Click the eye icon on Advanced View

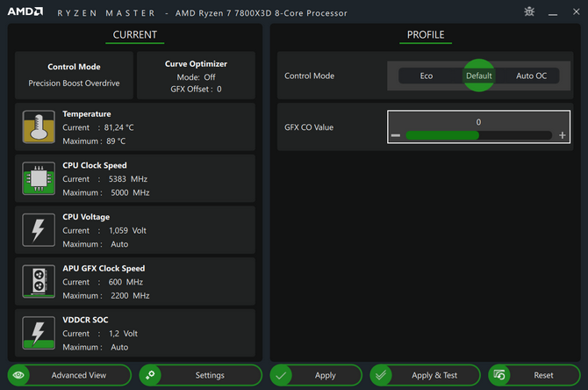tap(18, 375)
